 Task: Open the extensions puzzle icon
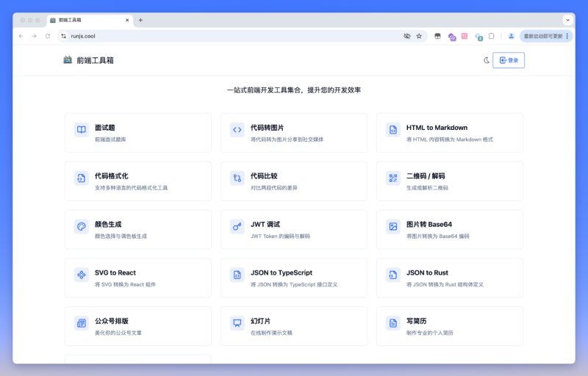click(x=491, y=36)
